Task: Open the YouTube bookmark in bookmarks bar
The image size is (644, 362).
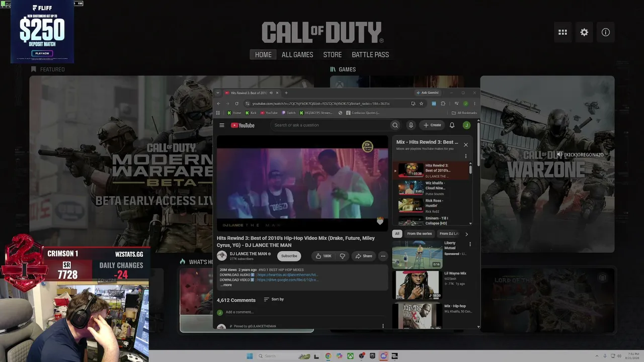Action: tap(269, 113)
